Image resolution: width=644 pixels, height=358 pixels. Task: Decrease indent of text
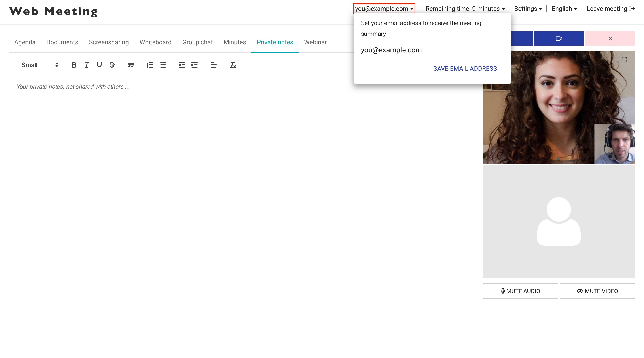coord(182,65)
